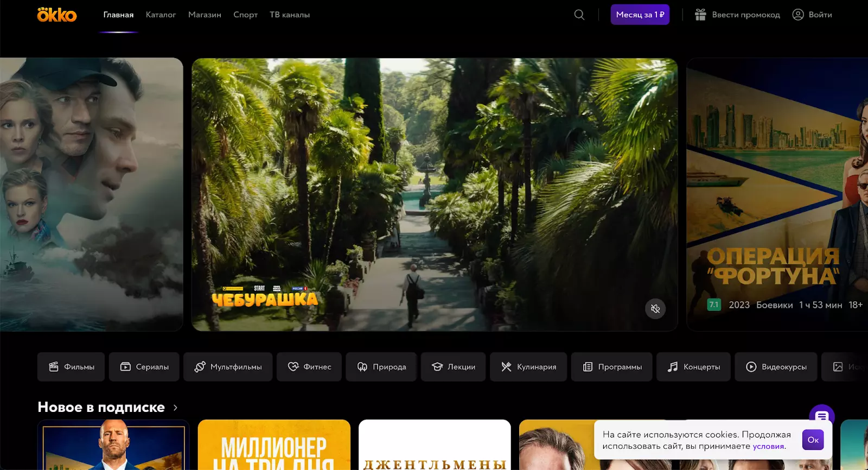This screenshot has width=868, height=470.
Task: Open the Новое в подписке heading
Action: tap(101, 408)
